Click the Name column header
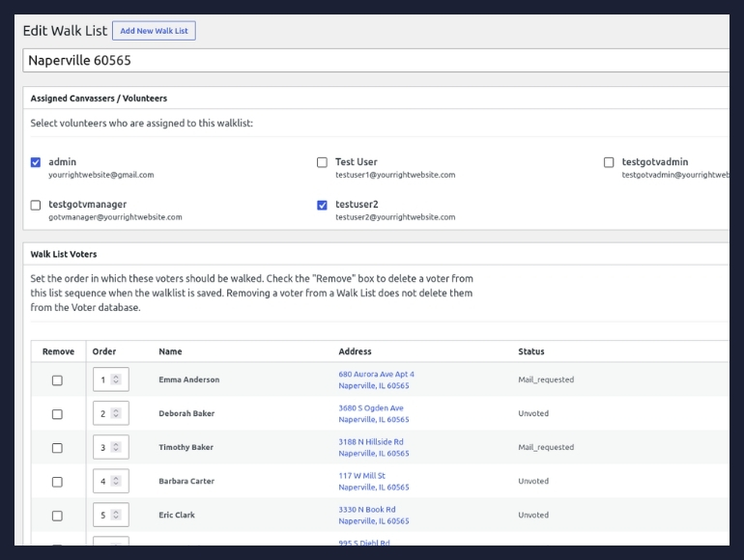 pyautogui.click(x=170, y=351)
